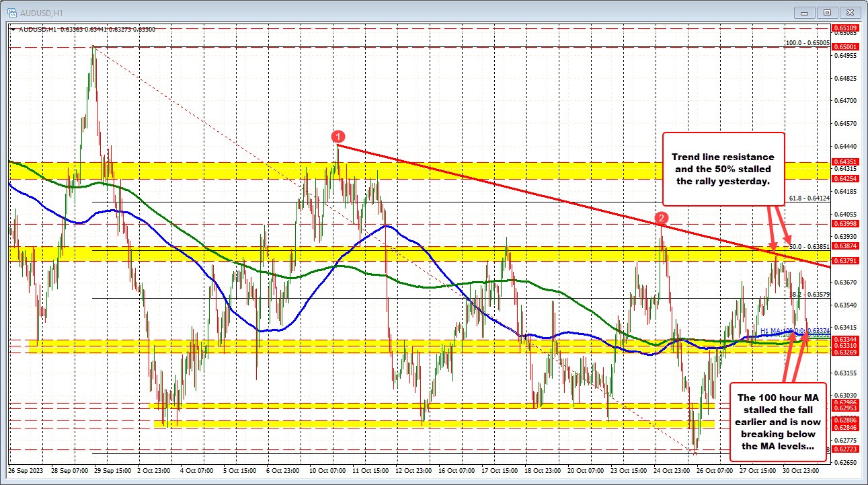
Task: Click the red price tag 0.65109 at top
Action: coord(845,28)
